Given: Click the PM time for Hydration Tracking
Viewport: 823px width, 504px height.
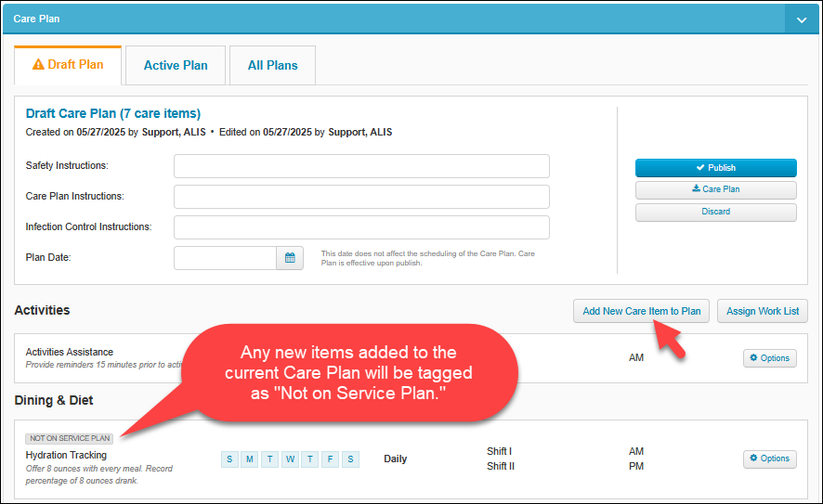Looking at the screenshot, I should [636, 466].
